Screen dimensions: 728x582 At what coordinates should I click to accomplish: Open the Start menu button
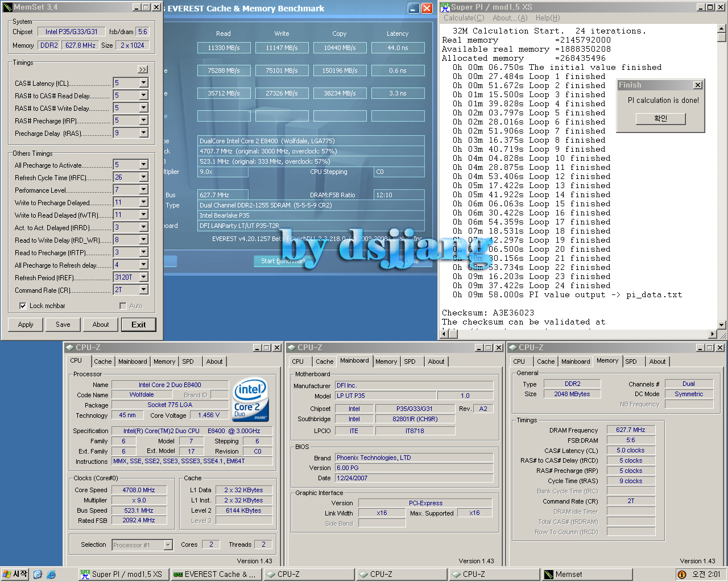(x=15, y=575)
